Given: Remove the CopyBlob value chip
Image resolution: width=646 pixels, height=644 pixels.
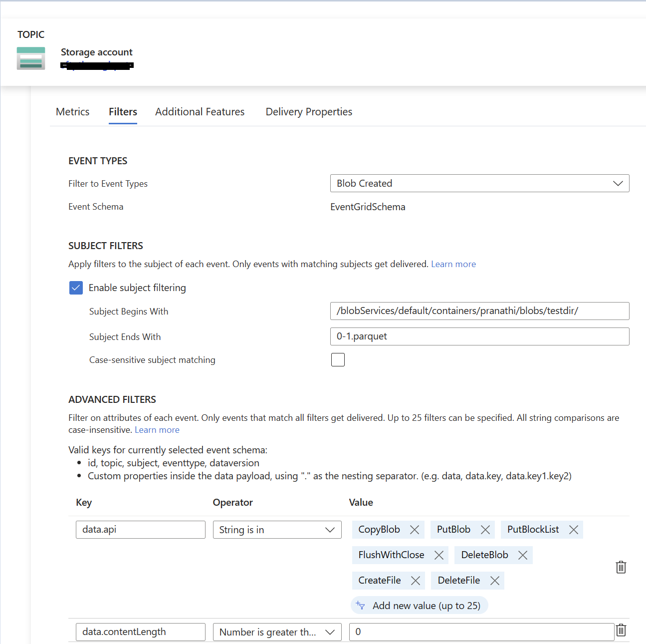Looking at the screenshot, I should (415, 530).
